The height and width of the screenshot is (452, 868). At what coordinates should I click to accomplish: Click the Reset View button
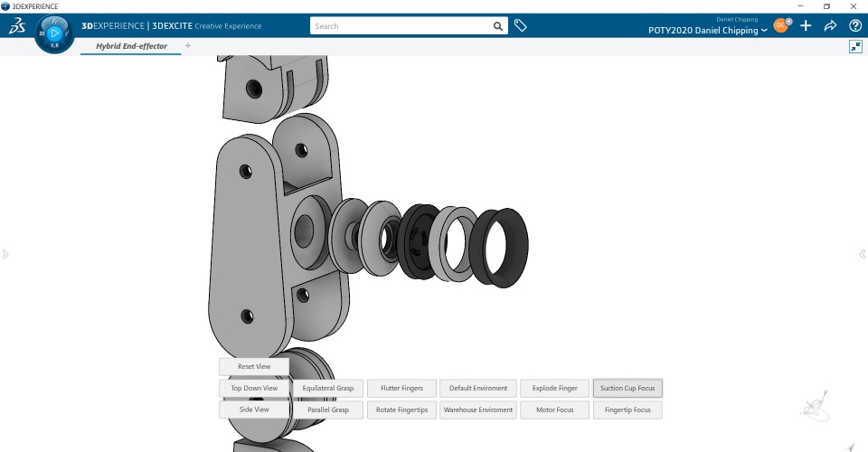point(254,366)
